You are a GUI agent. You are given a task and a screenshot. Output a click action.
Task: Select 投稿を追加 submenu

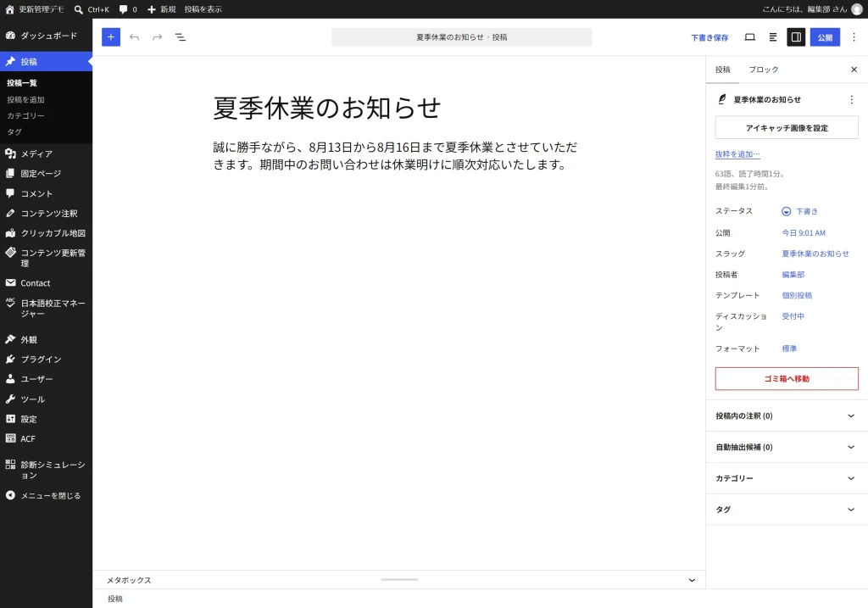click(x=25, y=100)
